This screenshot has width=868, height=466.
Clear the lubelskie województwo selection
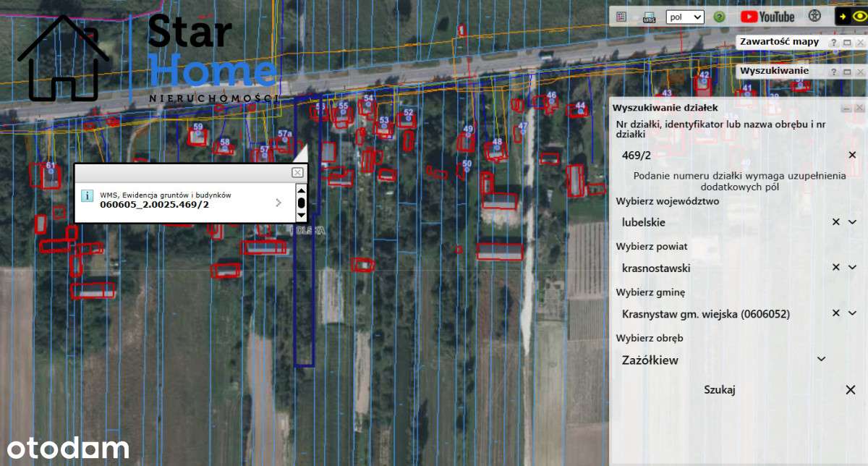tap(836, 222)
